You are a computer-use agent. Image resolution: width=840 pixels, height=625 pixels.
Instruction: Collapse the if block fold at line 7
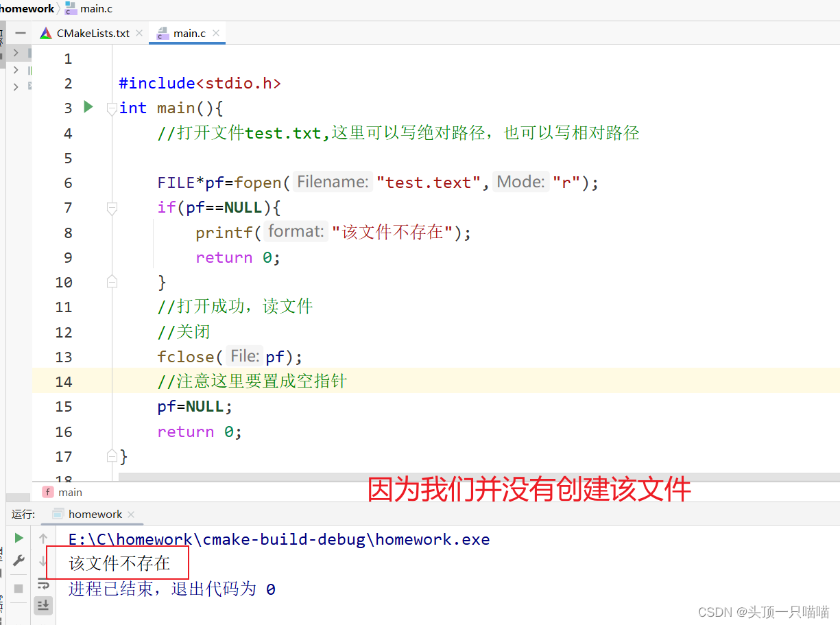pyautogui.click(x=112, y=207)
